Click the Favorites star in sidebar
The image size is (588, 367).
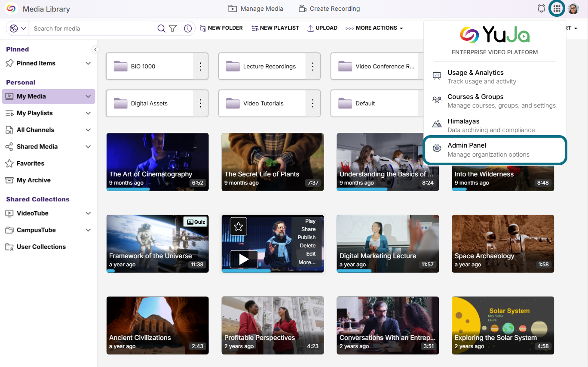tap(9, 163)
